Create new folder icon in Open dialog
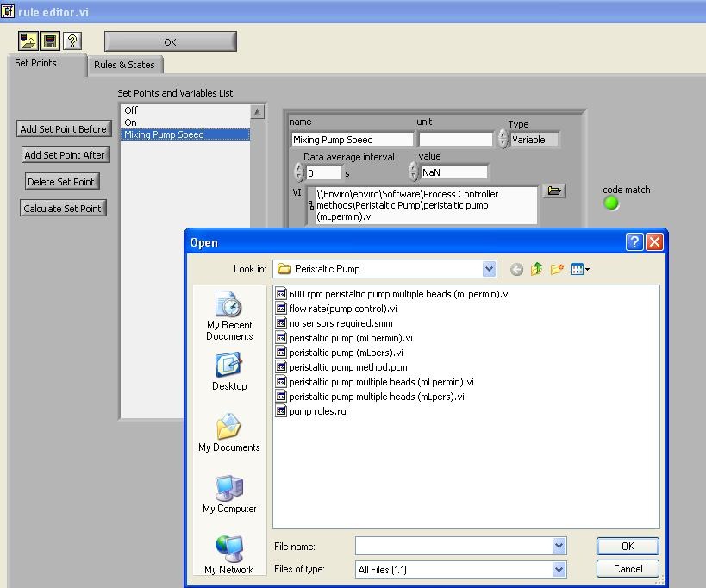706x588 pixels. coord(557,269)
